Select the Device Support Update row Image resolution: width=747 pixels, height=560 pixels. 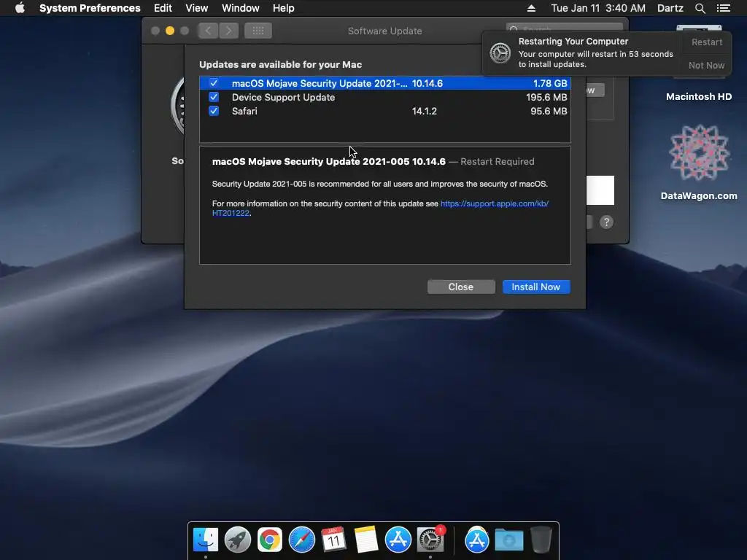point(385,97)
